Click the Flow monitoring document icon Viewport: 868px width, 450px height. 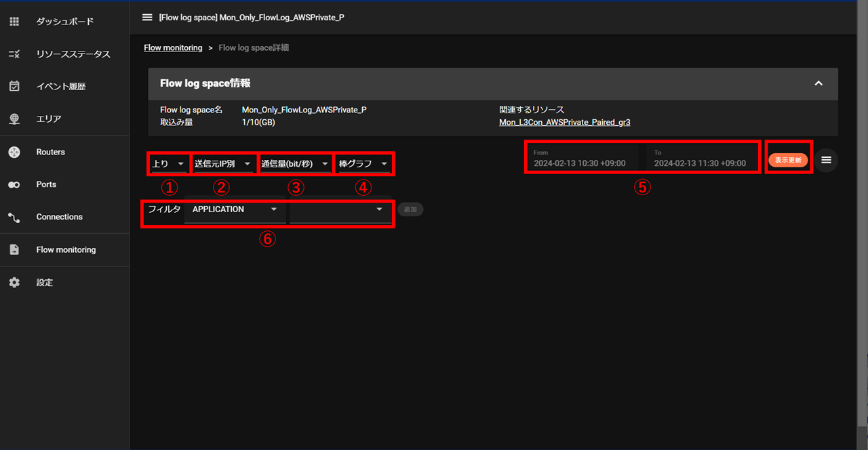(14, 250)
